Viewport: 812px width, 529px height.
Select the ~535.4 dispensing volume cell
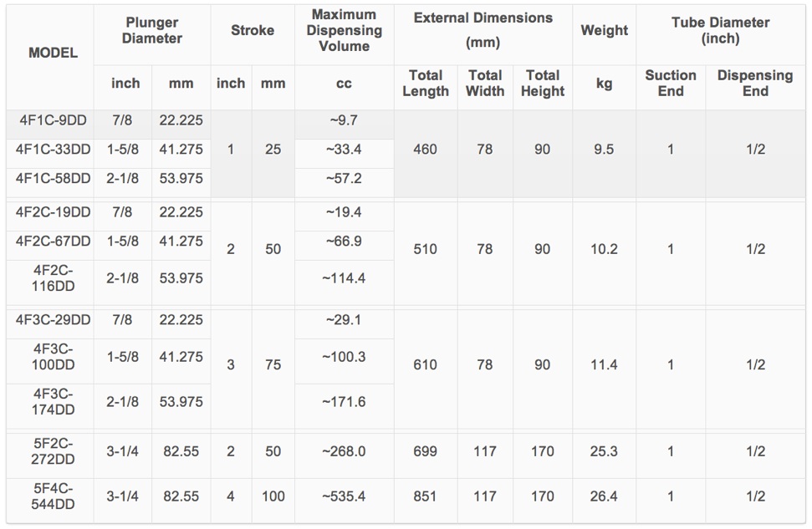[x=344, y=496]
